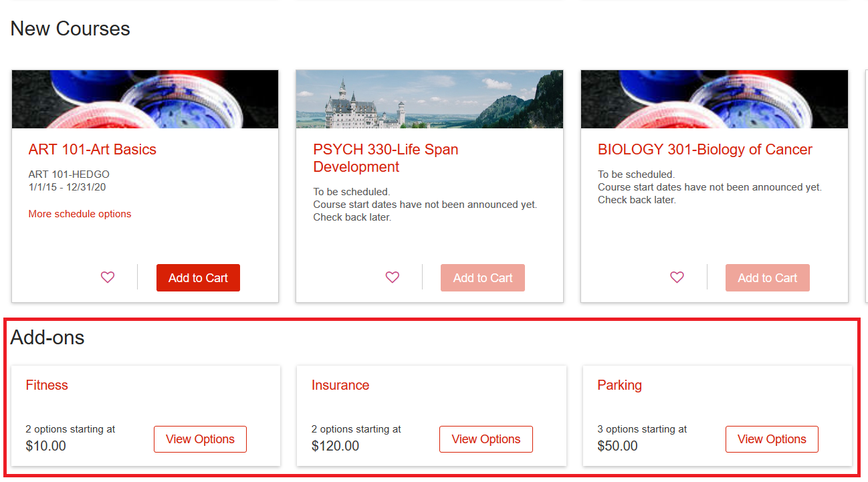Click heart icon on PSYCH 330 card
The height and width of the screenshot is (482, 868).
click(x=393, y=277)
